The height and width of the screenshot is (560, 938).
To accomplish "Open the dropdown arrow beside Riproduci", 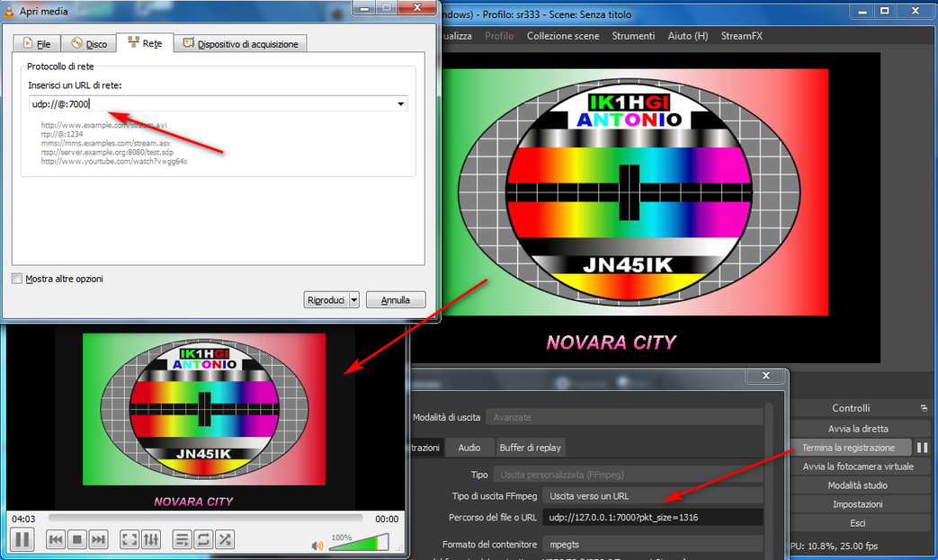I will click(353, 299).
